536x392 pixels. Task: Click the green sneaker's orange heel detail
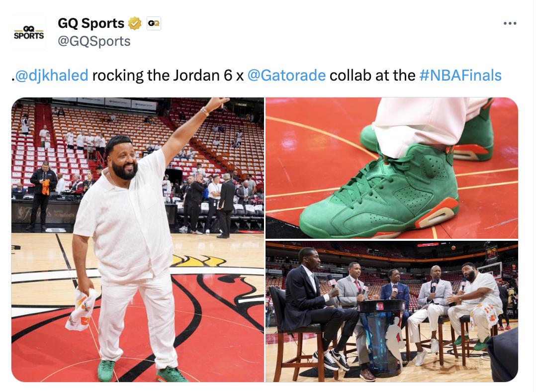tap(438, 215)
